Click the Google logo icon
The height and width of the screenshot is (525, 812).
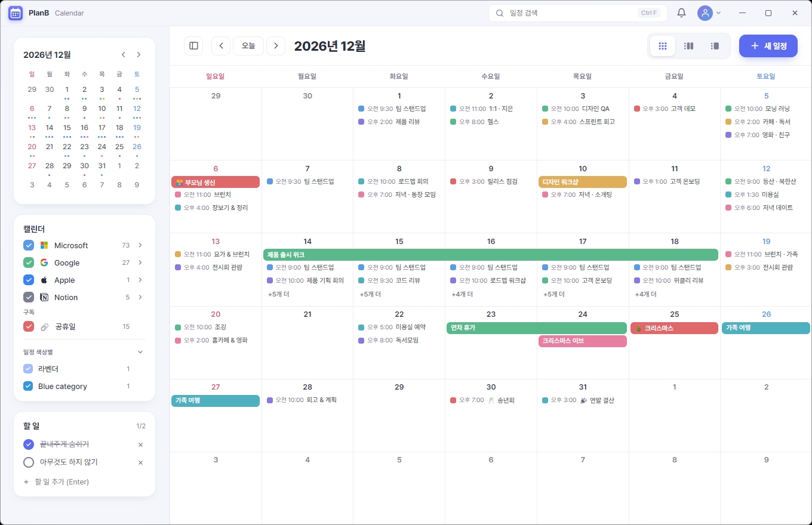[44, 262]
